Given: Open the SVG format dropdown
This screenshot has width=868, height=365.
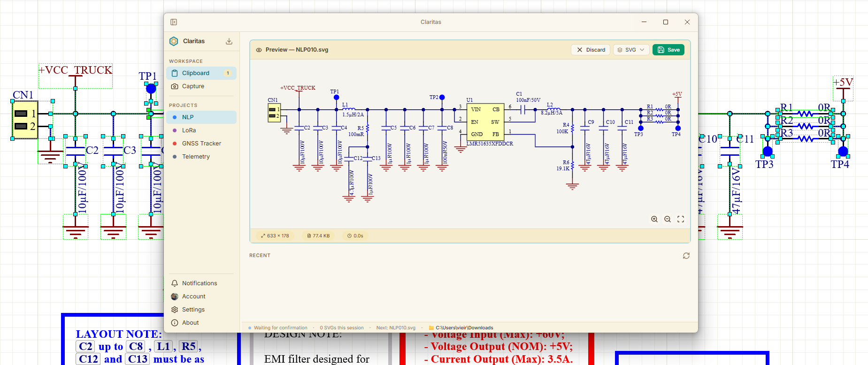Looking at the screenshot, I should coord(631,50).
